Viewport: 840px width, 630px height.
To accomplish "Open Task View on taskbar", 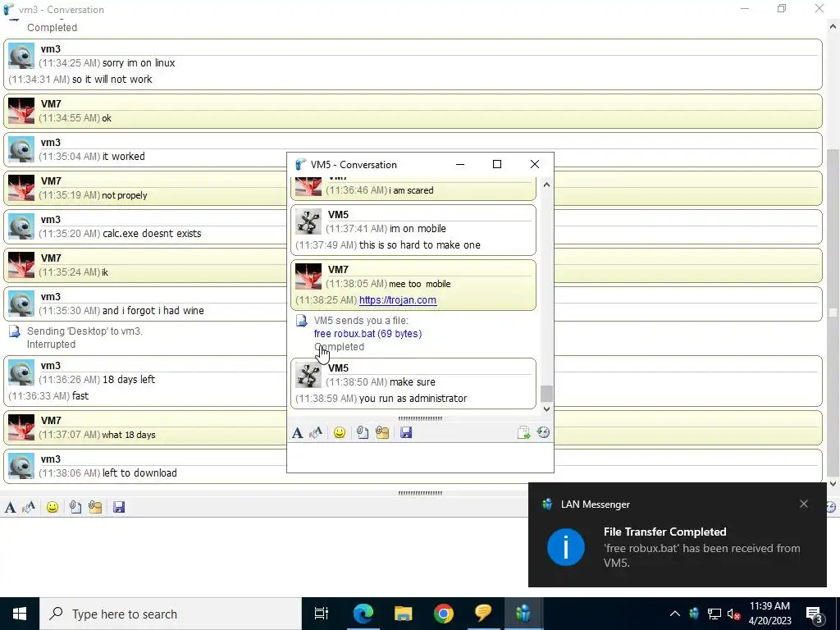I will pos(322,614).
